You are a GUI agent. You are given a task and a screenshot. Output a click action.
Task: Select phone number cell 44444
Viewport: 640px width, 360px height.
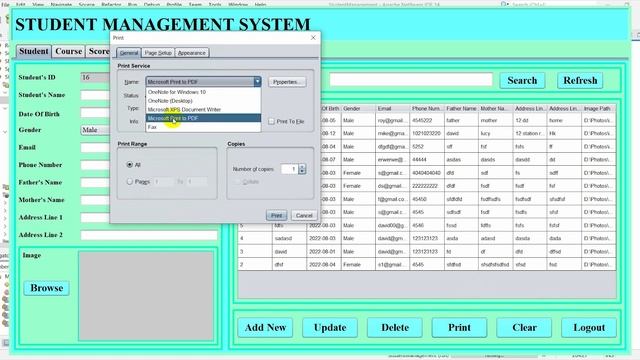pyautogui.click(x=426, y=160)
